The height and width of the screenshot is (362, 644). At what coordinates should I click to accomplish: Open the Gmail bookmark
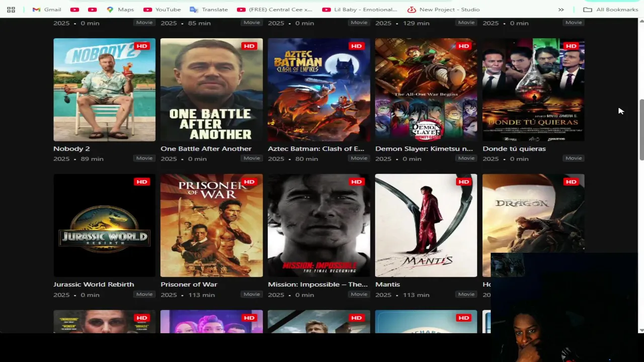point(47,10)
